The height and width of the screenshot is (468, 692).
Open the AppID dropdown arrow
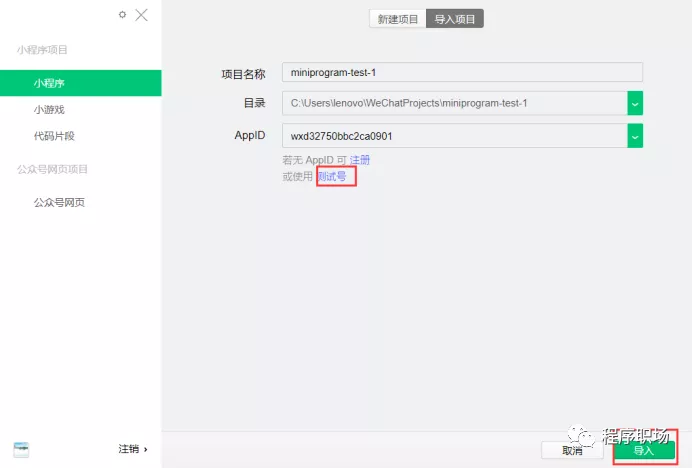(x=635, y=136)
